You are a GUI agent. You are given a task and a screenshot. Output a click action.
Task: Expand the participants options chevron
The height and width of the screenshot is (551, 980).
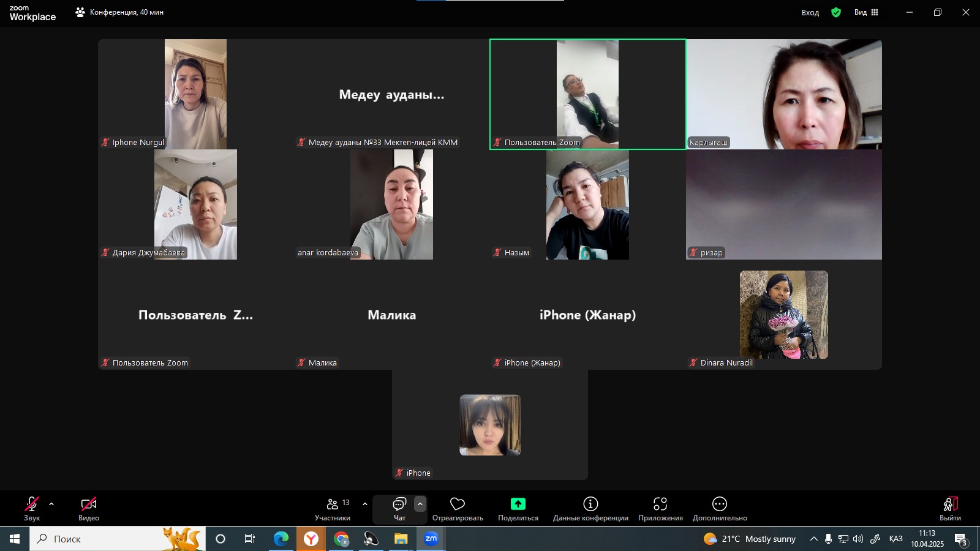(x=365, y=504)
